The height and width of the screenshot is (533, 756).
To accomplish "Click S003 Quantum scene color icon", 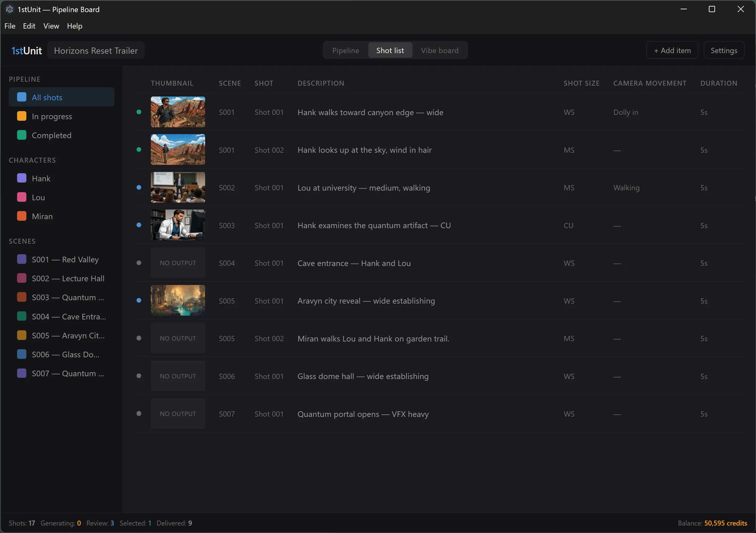I will tap(22, 297).
